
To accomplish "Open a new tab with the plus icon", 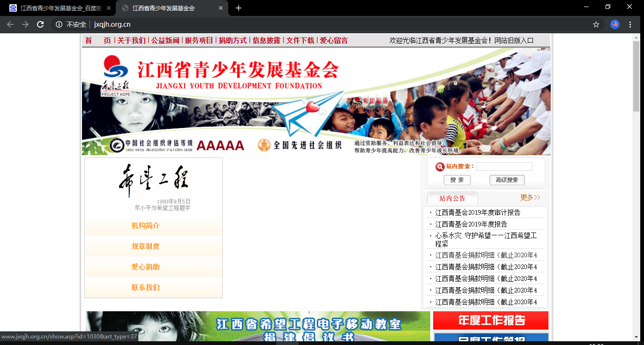I will coord(239,8).
